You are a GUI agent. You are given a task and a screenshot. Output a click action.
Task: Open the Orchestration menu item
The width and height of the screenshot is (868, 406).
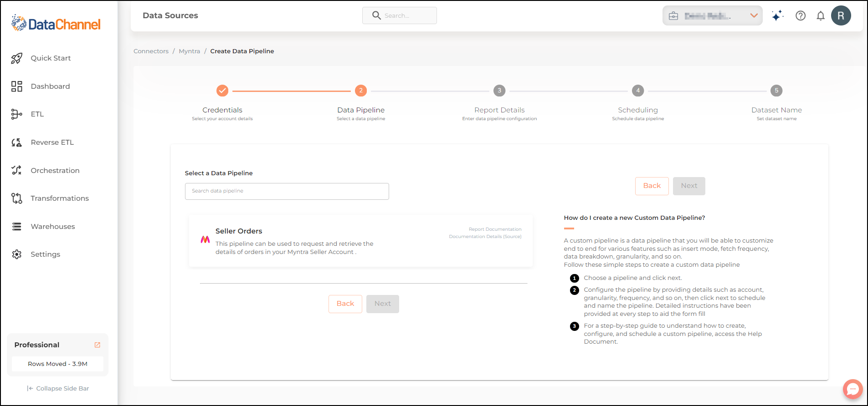click(55, 171)
